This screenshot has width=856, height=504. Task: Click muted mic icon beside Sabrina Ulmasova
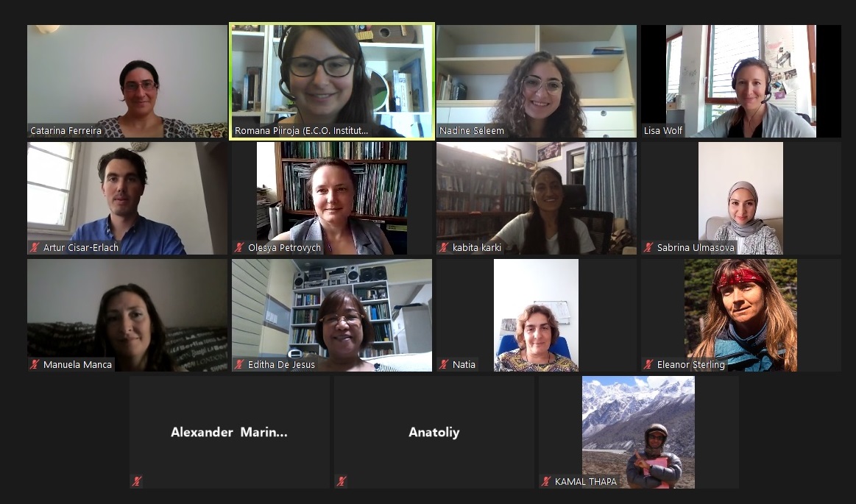[648, 248]
